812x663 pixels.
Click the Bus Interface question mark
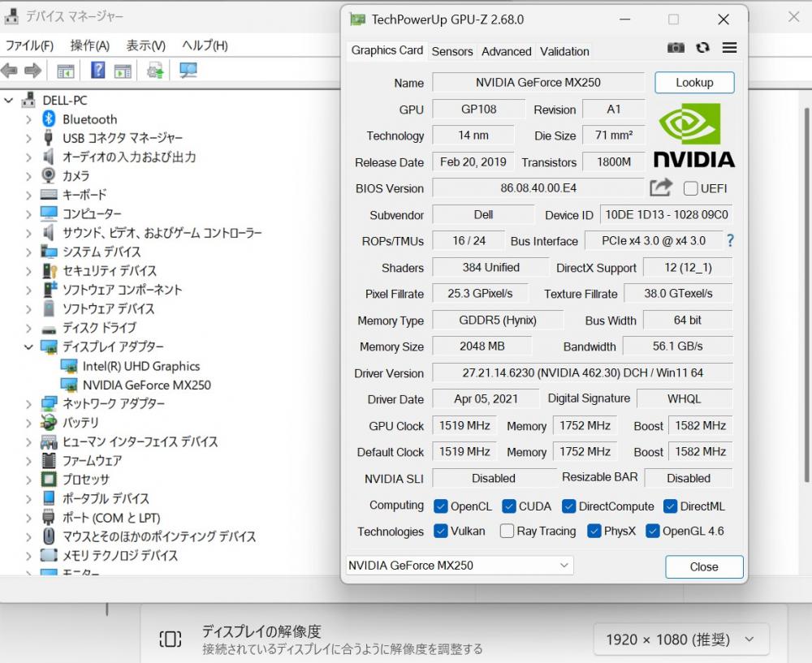click(x=730, y=240)
